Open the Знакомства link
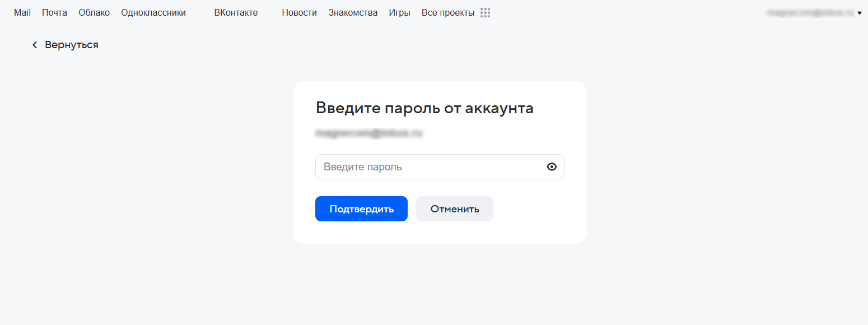This screenshot has width=868, height=325. 353,13
